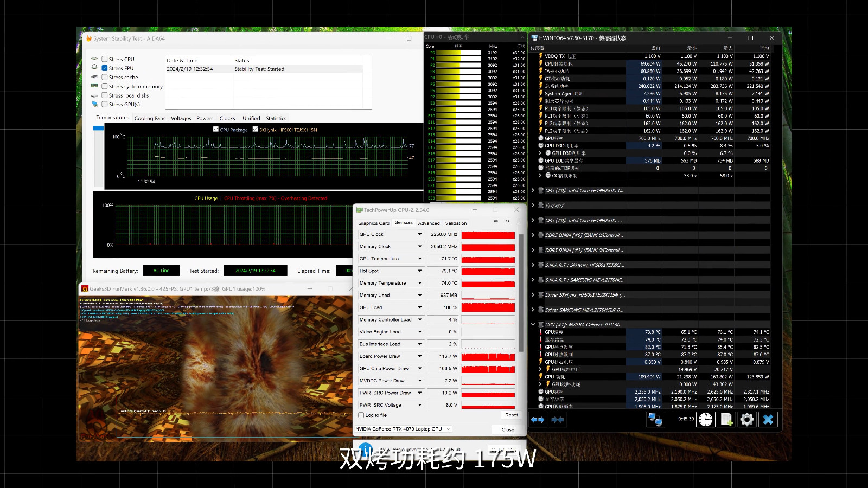Screen dimensions: 868x488
Task: Click Stress system memory RAM icon
Action: tap(94, 86)
